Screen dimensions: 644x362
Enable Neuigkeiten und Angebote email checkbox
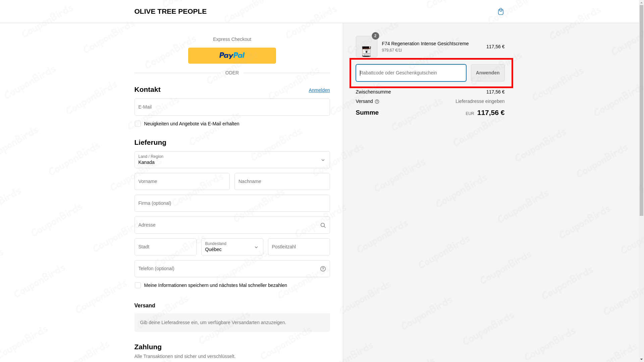point(138,124)
